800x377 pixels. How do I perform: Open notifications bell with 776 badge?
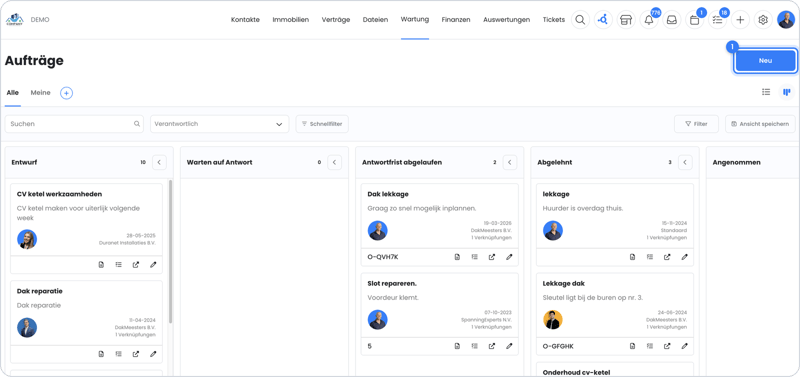point(649,20)
